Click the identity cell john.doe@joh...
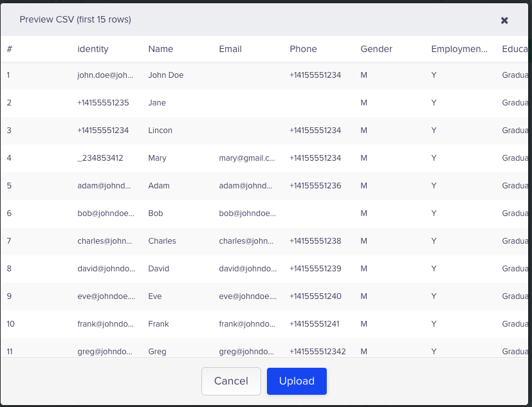The width and height of the screenshot is (532, 407). 105,75
